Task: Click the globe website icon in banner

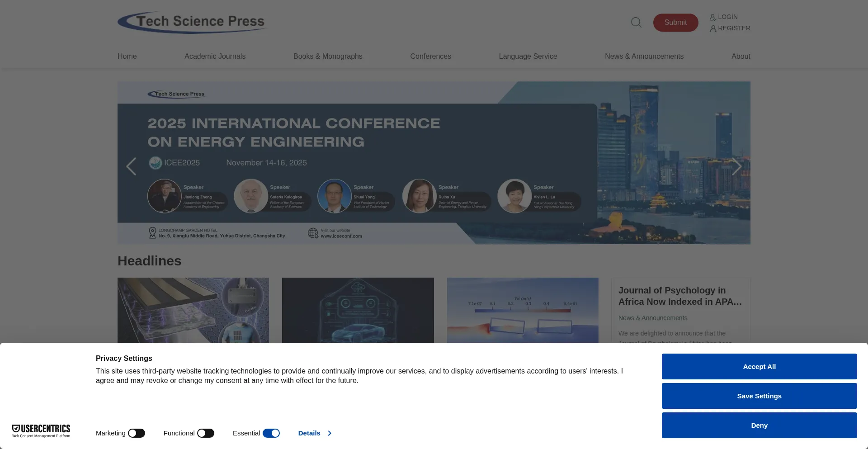Action: coord(313,233)
